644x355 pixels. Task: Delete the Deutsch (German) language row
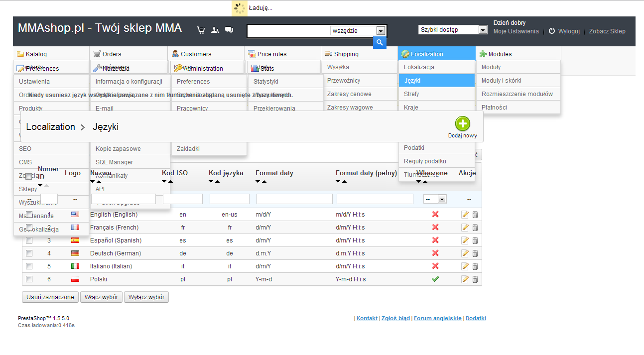[475, 253]
